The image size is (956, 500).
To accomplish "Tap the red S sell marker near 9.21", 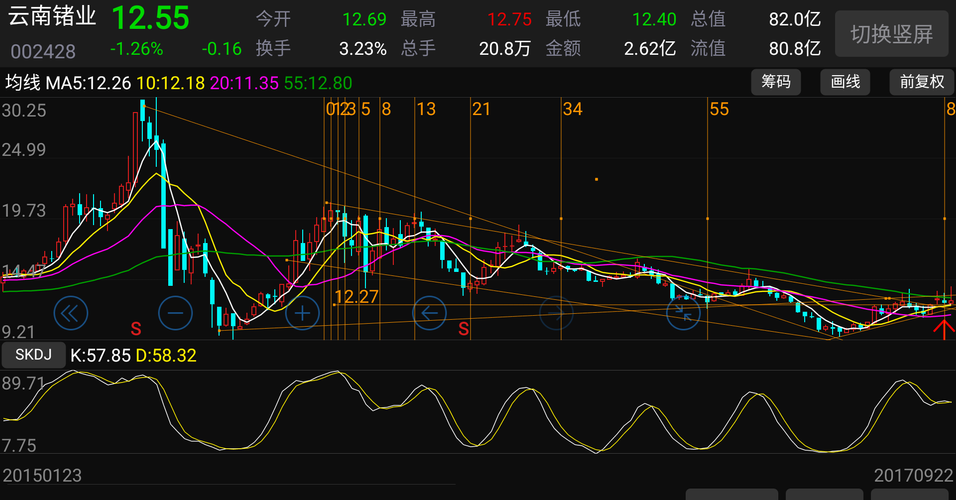I will point(136,329).
